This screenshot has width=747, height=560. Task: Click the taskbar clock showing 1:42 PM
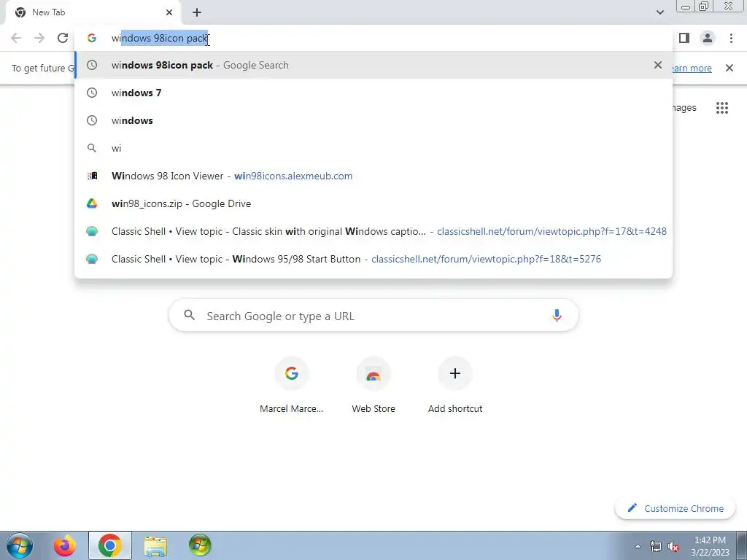(x=710, y=546)
